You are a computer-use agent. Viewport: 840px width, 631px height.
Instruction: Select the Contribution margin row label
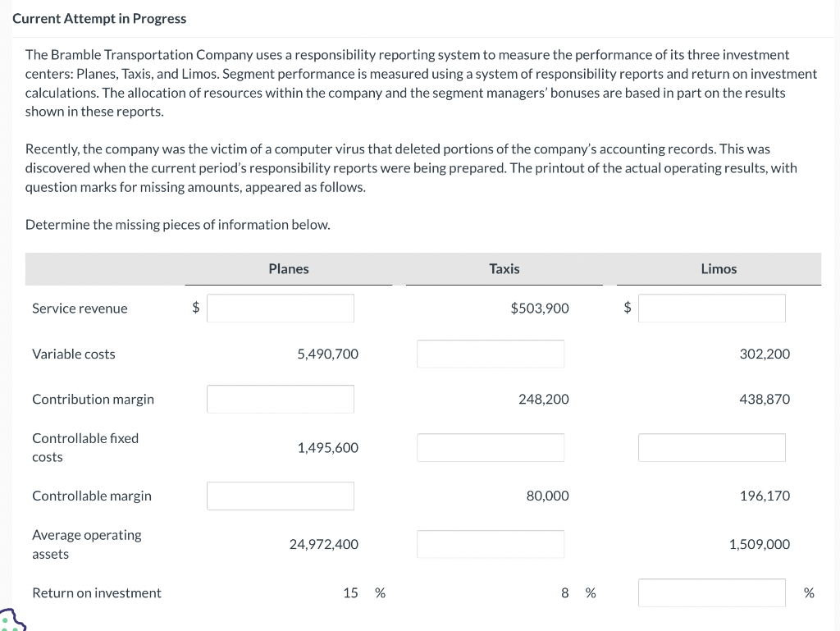click(x=93, y=399)
